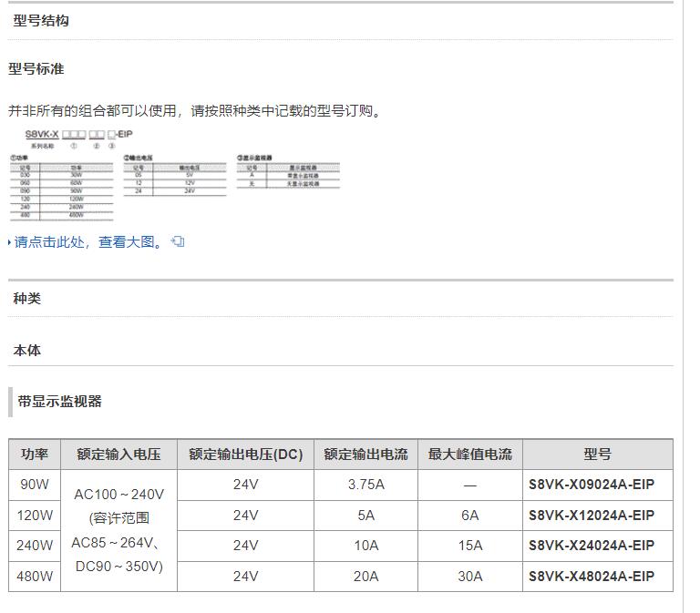
Task: Click the '种类' section heading
Action: click(26, 299)
